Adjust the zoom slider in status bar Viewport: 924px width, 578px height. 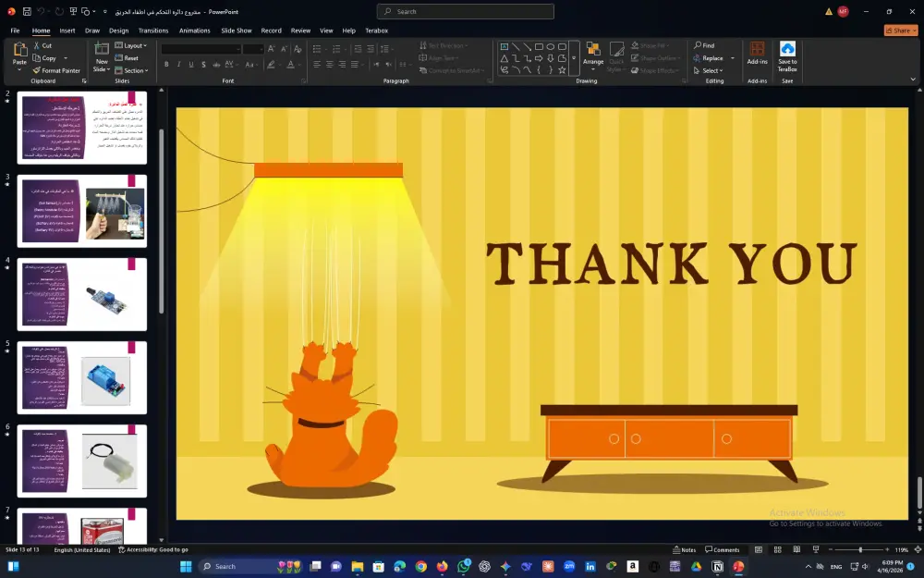pos(860,547)
